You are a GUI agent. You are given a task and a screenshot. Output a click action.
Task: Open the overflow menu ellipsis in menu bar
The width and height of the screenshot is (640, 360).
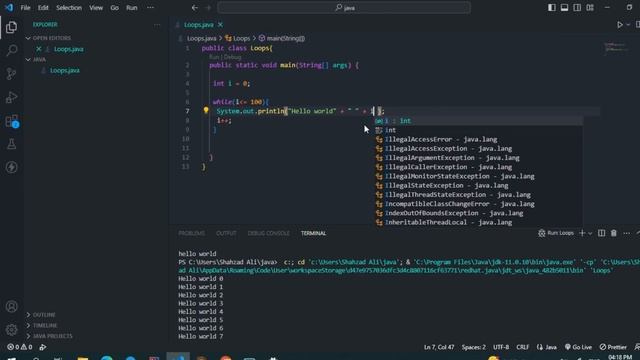tap(150, 7)
